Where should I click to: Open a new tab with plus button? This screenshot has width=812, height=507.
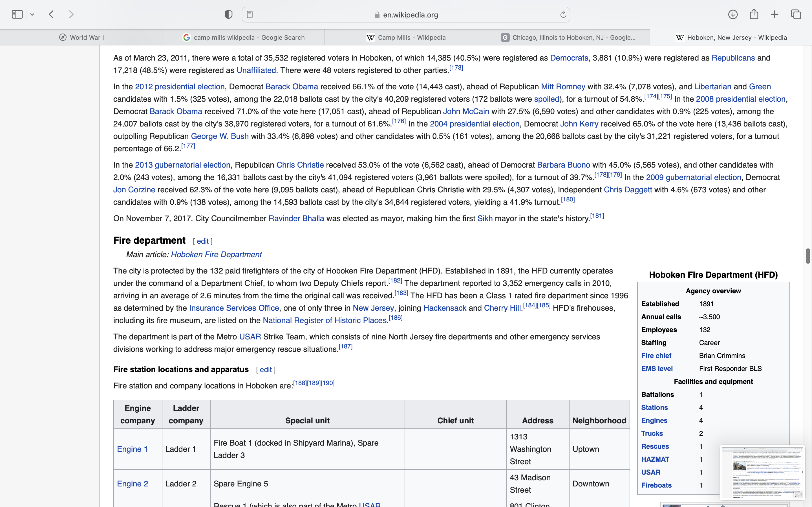pos(775,14)
